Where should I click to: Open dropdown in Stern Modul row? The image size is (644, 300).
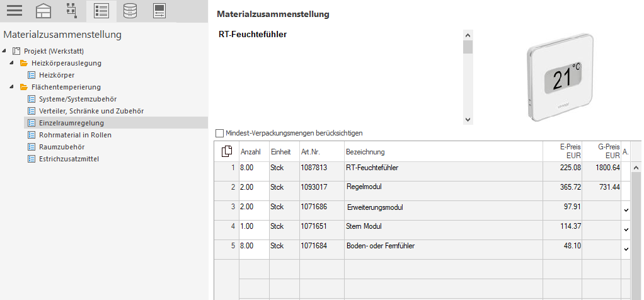coord(626,229)
